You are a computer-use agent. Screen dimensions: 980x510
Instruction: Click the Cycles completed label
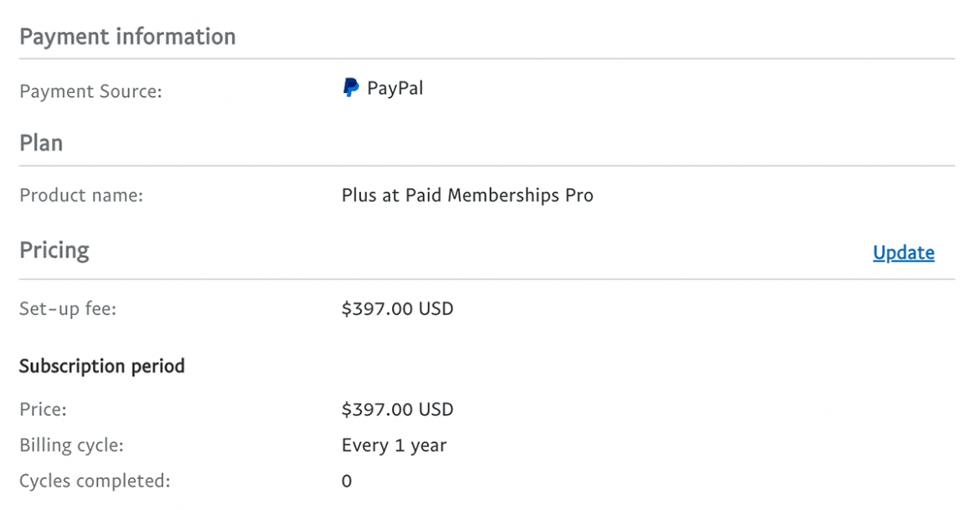pos(95,481)
